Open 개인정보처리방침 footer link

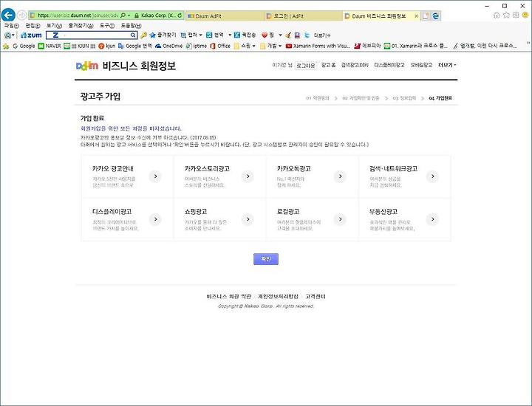(278, 297)
